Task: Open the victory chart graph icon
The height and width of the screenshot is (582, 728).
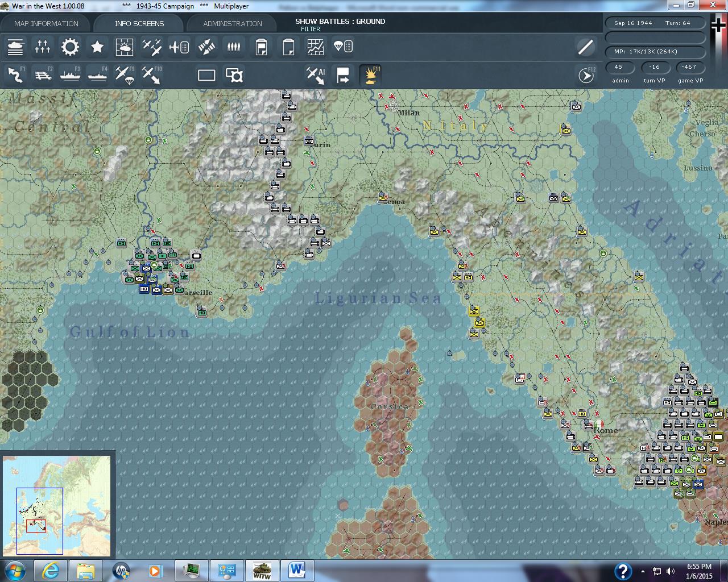Action: 316,47
